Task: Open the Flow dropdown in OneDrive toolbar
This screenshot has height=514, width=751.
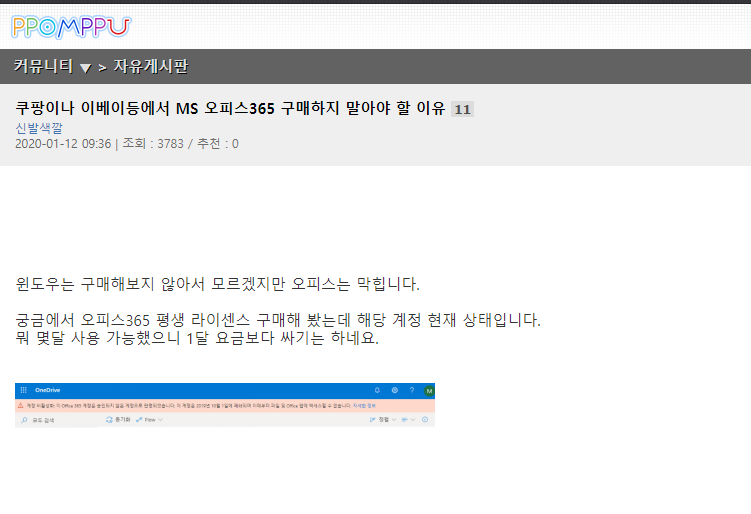Action: click(149, 420)
